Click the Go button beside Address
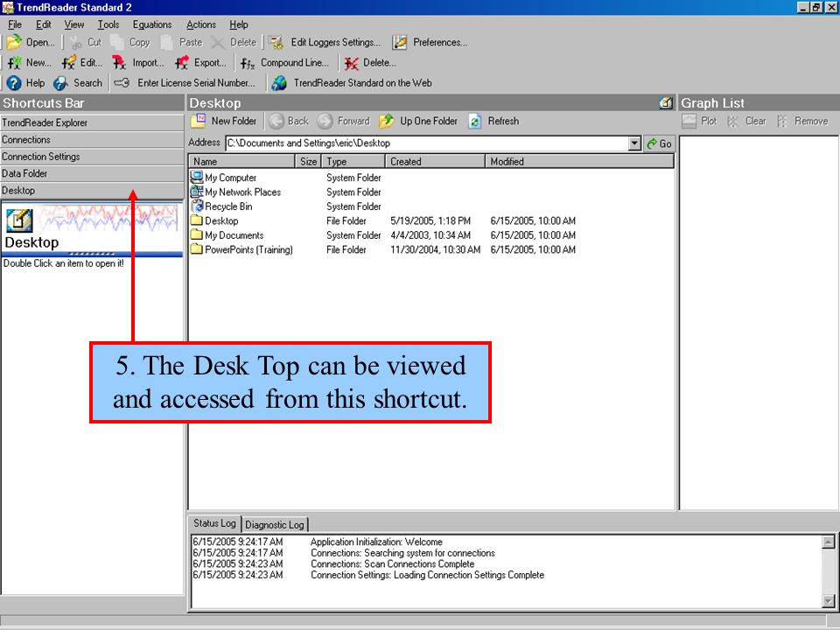 point(659,143)
